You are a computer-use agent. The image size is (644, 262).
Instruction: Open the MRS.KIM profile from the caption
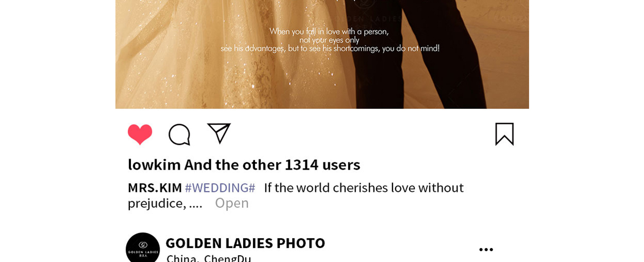155,188
